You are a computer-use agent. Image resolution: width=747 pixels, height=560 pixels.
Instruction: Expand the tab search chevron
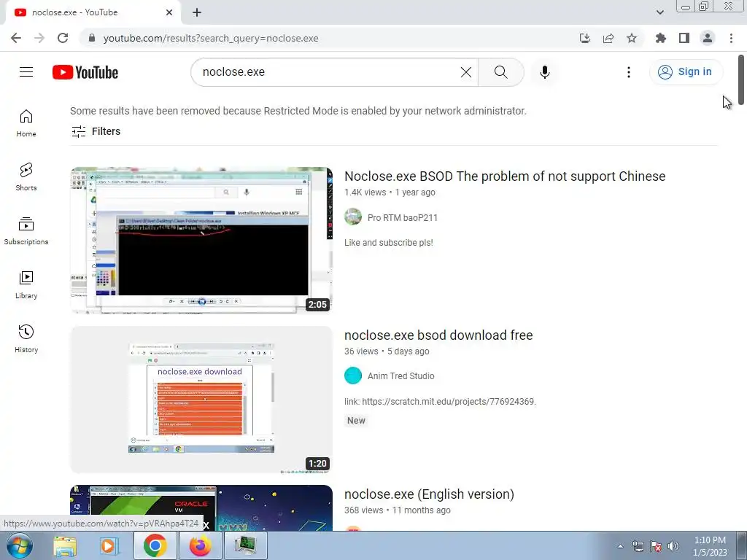click(659, 12)
